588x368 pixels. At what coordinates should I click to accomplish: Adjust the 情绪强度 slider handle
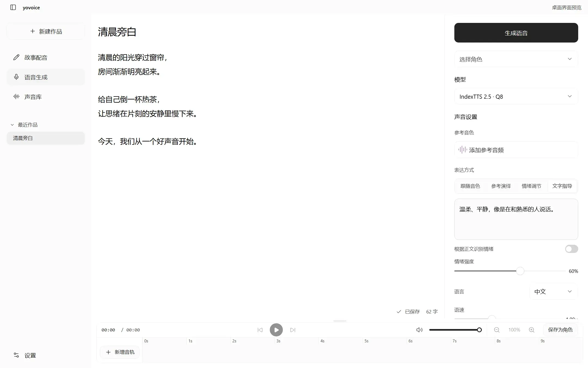coord(520,271)
